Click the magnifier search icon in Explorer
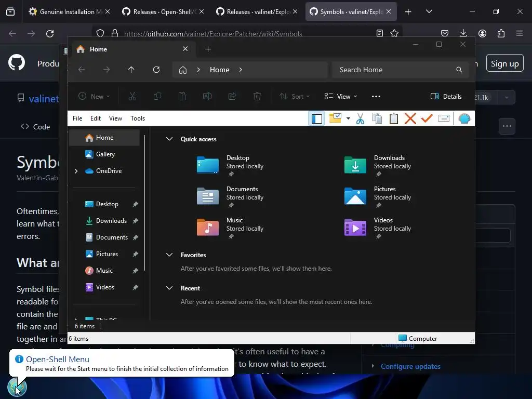Viewport: 532px width, 399px height. point(459,70)
